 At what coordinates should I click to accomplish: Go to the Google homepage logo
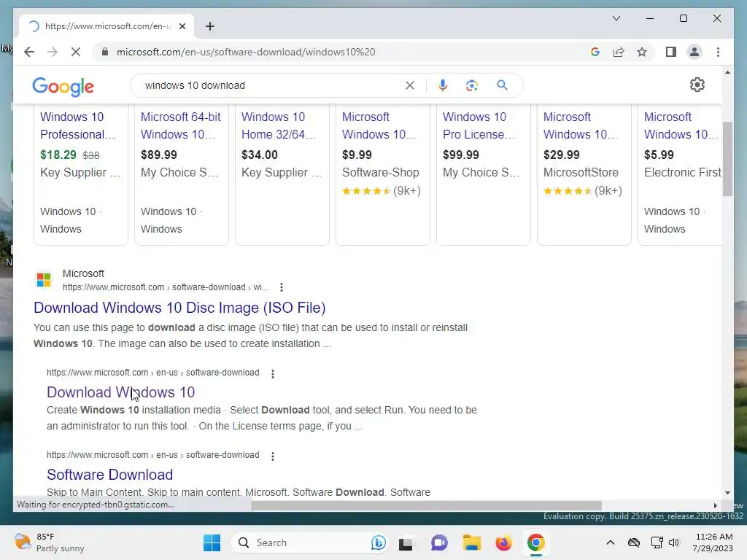(63, 86)
